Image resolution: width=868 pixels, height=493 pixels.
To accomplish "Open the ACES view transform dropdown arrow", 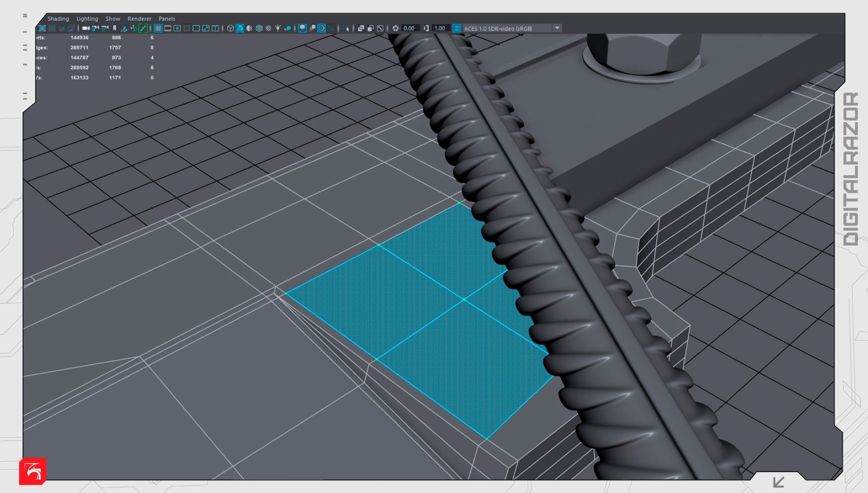I will 557,28.
